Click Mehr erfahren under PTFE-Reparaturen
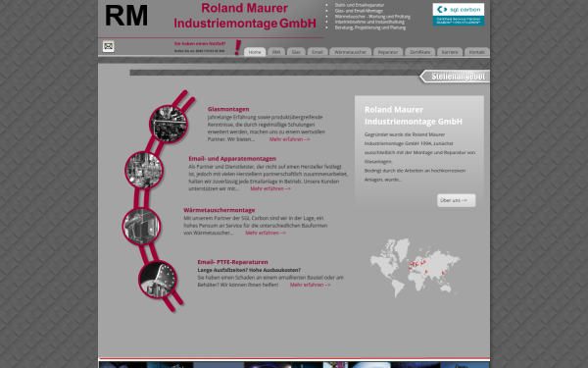Viewport: 588px width, 368px height. pos(310,285)
